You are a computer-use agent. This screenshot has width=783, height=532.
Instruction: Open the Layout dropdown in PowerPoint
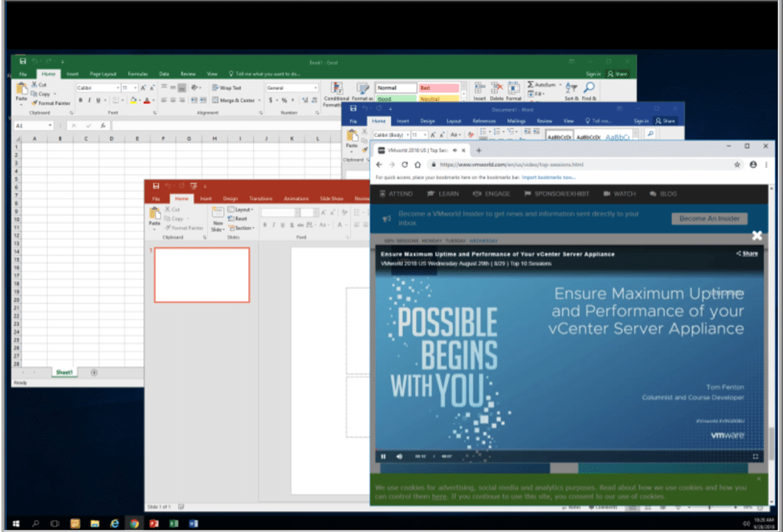pyautogui.click(x=241, y=209)
